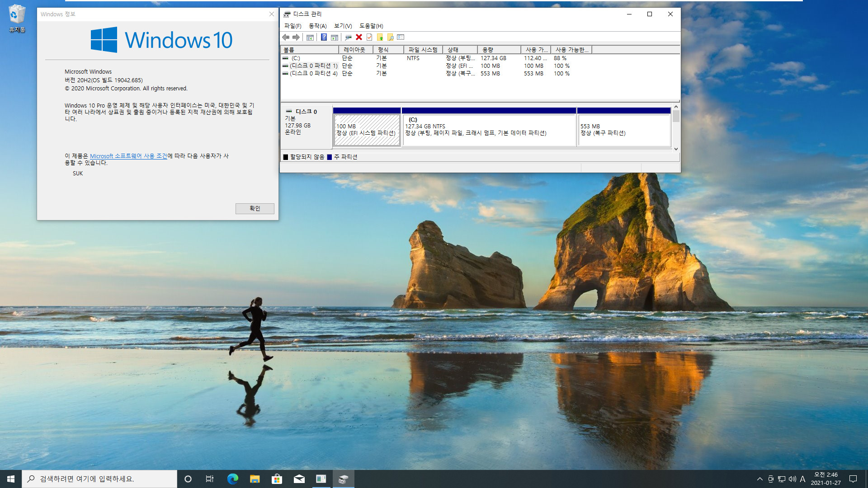Viewport: 868px width, 488px height.
Task: Launch Microsoft Edge from the taskbar
Action: (x=232, y=479)
